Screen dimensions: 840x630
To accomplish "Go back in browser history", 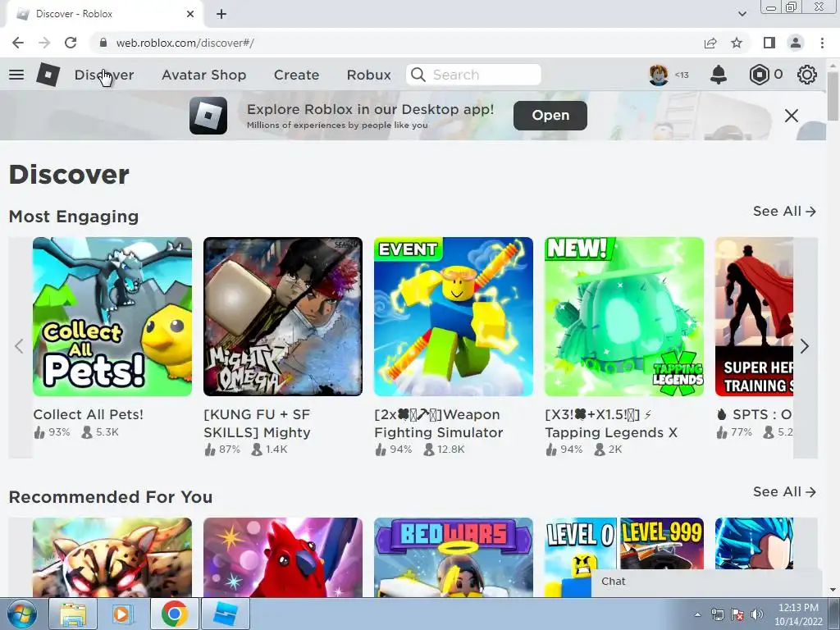I will pos(18,43).
